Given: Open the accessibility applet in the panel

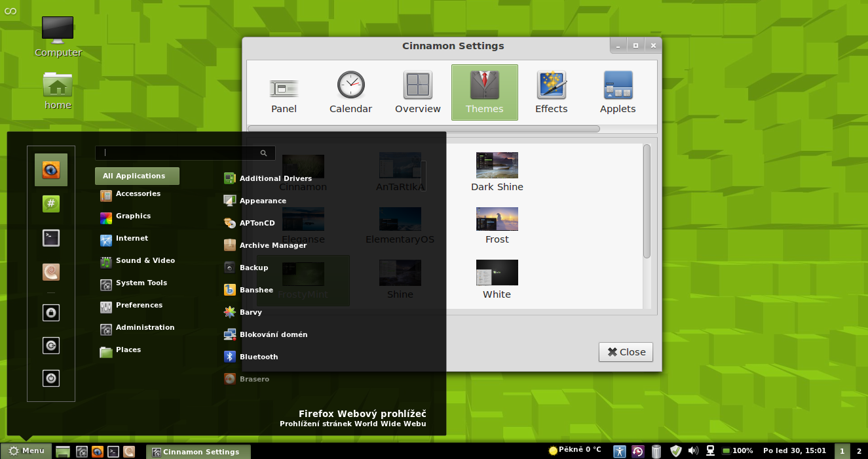Looking at the screenshot, I should [620, 451].
